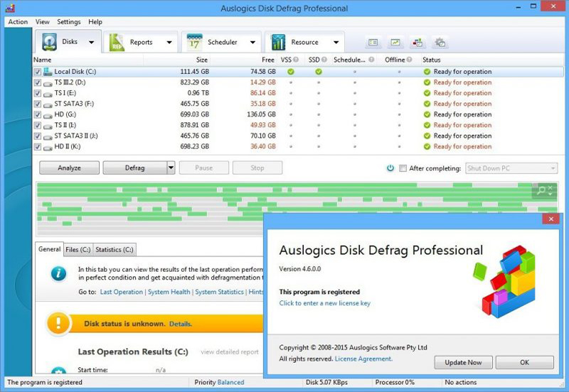Image resolution: width=569 pixels, height=392 pixels.
Task: Uncheck the HD II (K:) checkbox
Action: [x=38, y=147]
